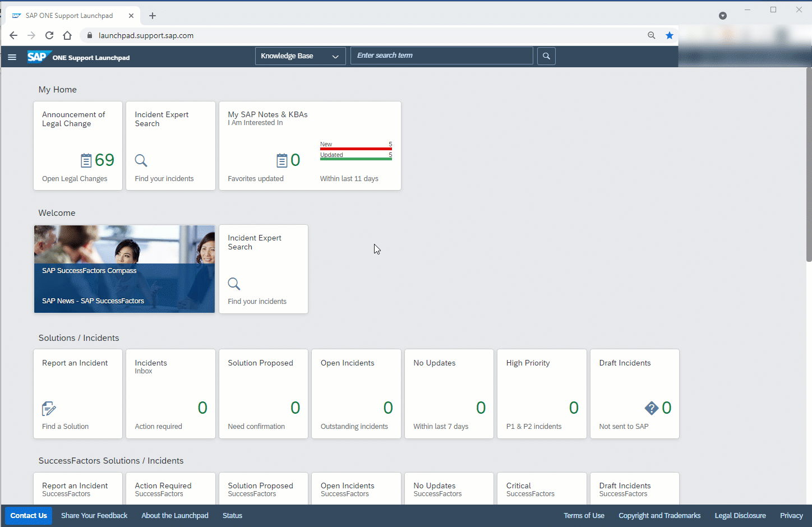The width and height of the screenshot is (812, 527).
Task: Open the Terms of Use link
Action: coord(584,516)
